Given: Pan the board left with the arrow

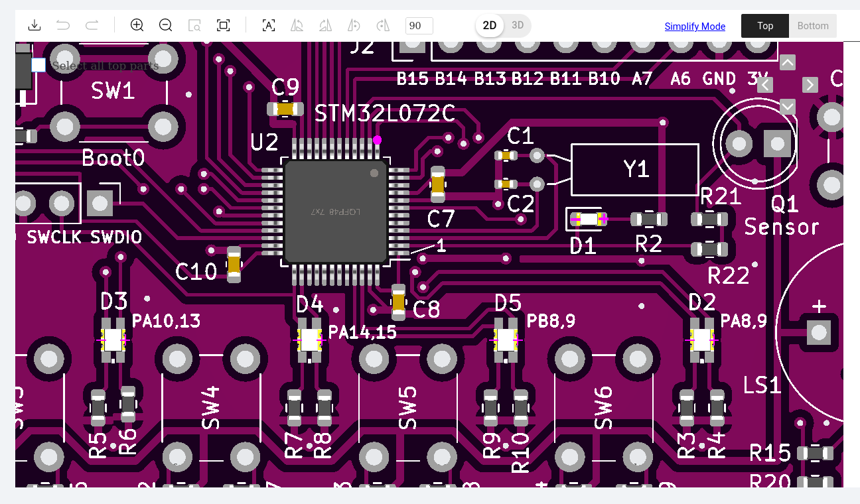Looking at the screenshot, I should coord(765,85).
